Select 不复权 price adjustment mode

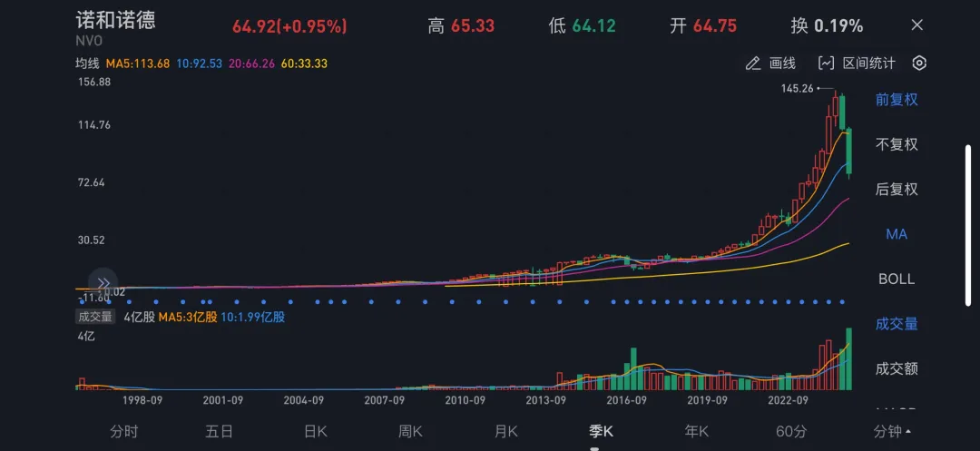tap(897, 144)
